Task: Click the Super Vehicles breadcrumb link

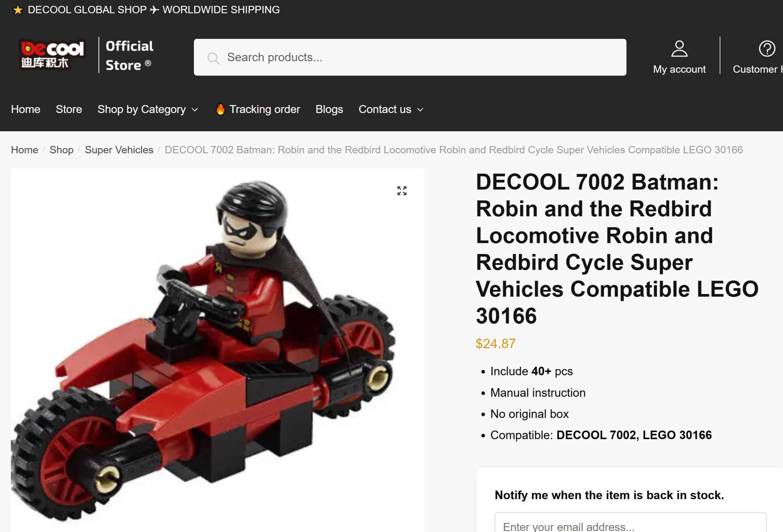Action: coord(119,150)
